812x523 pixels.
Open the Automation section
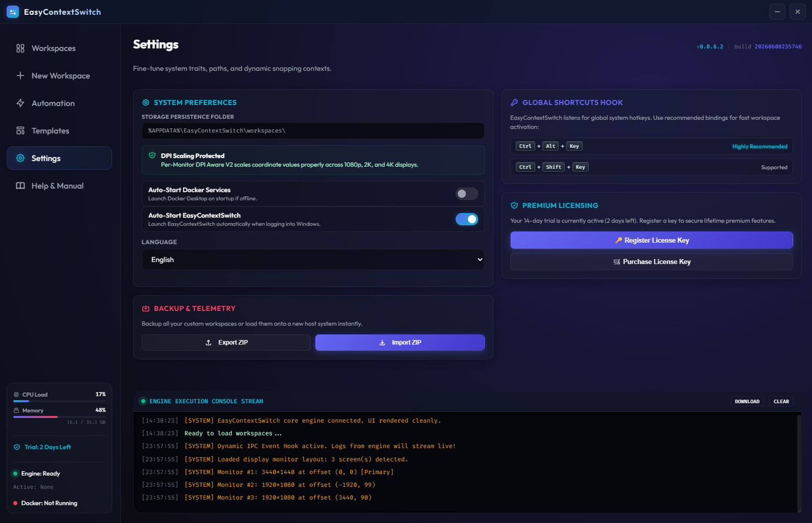click(x=59, y=103)
